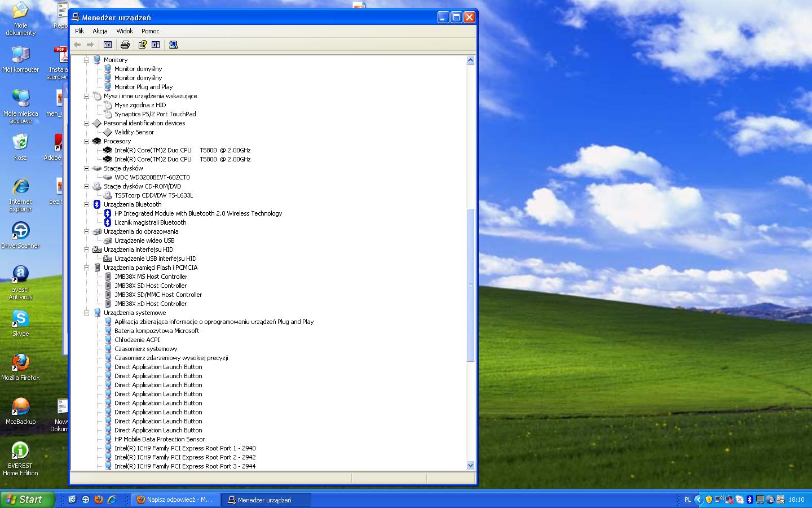Select TSSTcorp CDDVDW TS-L633L drive
The image size is (812, 508).
tap(153, 195)
